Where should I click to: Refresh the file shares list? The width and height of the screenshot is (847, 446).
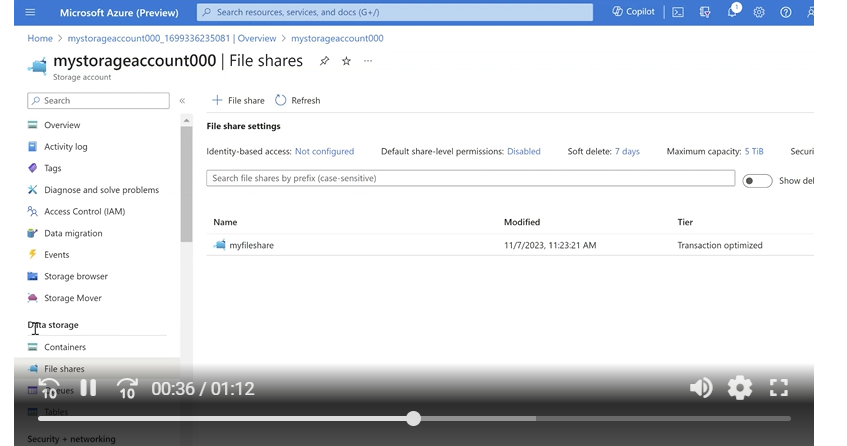click(x=298, y=100)
